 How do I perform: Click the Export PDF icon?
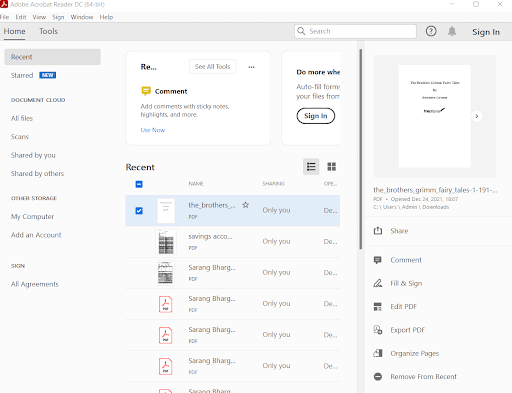pyautogui.click(x=378, y=330)
